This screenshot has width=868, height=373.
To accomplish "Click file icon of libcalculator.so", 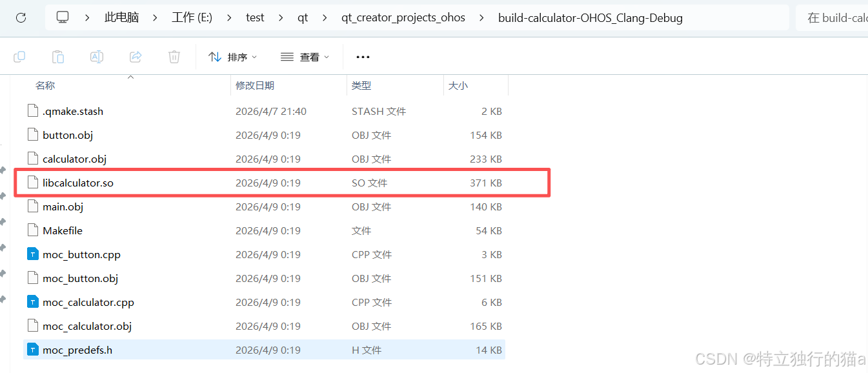I will coord(33,183).
